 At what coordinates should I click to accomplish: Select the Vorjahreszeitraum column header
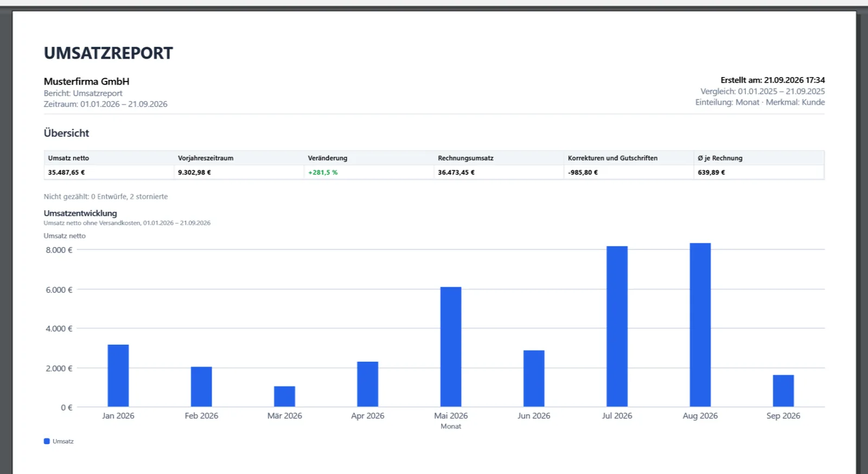coord(206,158)
